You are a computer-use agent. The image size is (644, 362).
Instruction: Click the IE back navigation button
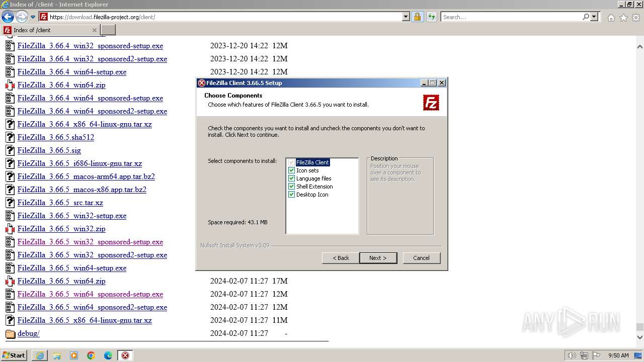pos(8,17)
